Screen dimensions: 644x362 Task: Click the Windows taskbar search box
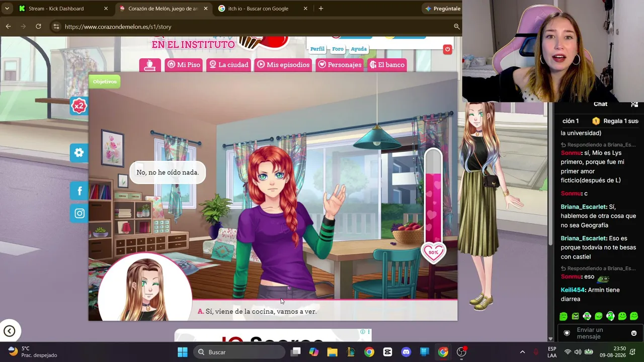[239, 352]
